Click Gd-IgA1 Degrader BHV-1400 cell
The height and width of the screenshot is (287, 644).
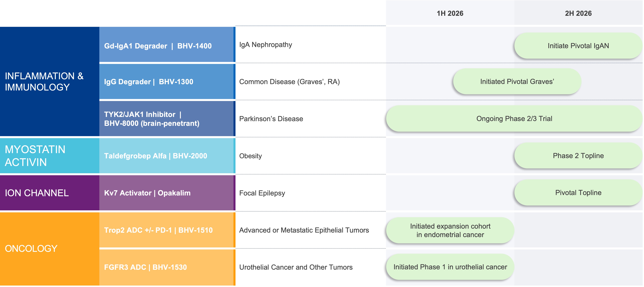167,45
